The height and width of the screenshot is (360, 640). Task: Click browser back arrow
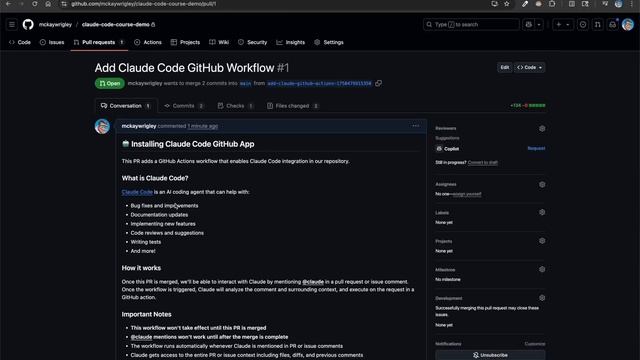pyautogui.click(x=8, y=4)
